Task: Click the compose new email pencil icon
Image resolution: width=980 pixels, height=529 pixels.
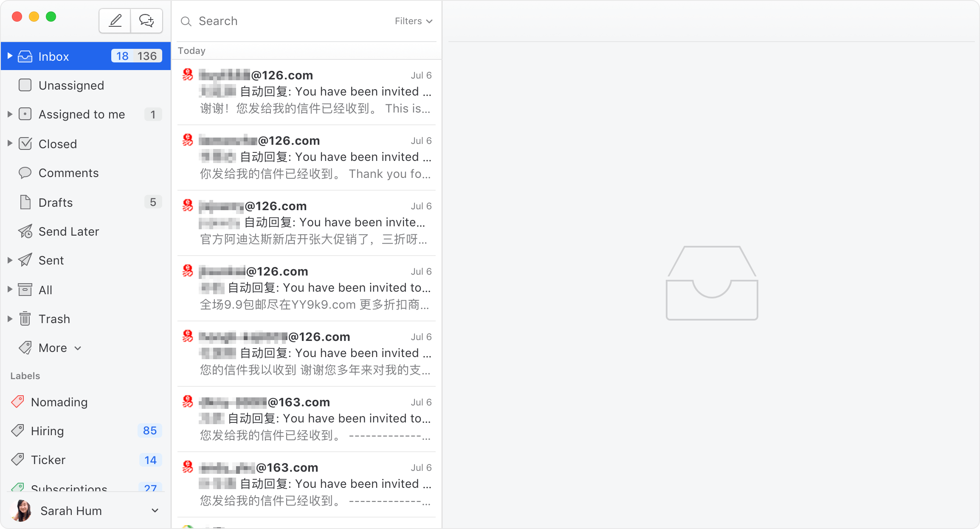Action: (x=115, y=21)
